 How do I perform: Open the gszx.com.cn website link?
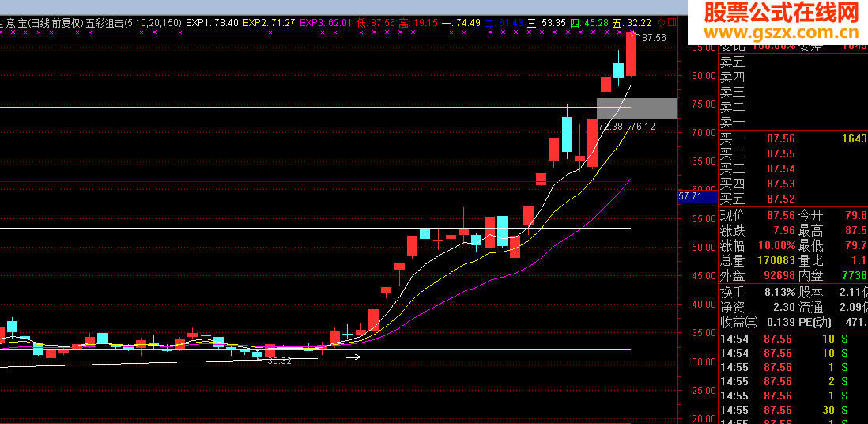(x=777, y=32)
